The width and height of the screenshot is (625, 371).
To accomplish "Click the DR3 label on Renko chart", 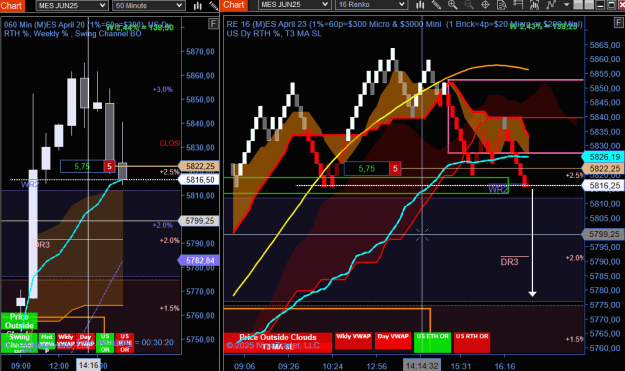I will [x=509, y=262].
